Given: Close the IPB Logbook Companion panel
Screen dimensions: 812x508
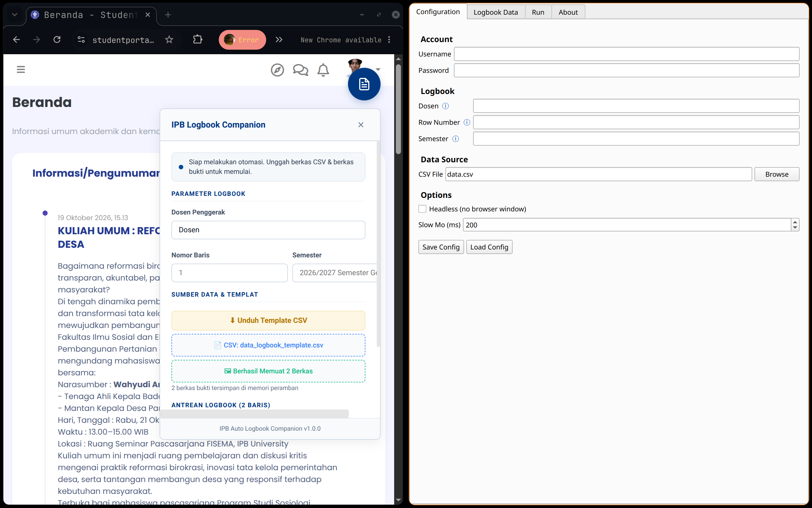Looking at the screenshot, I should (361, 125).
